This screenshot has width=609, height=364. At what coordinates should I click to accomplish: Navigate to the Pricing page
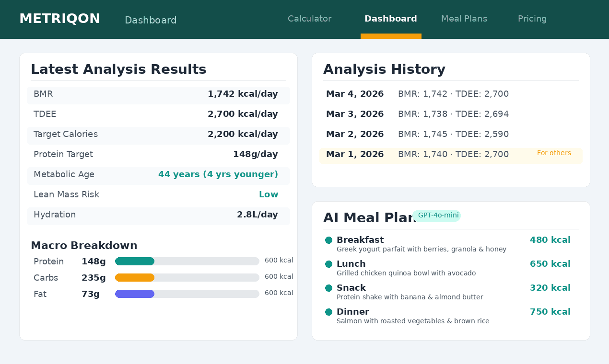532,18
